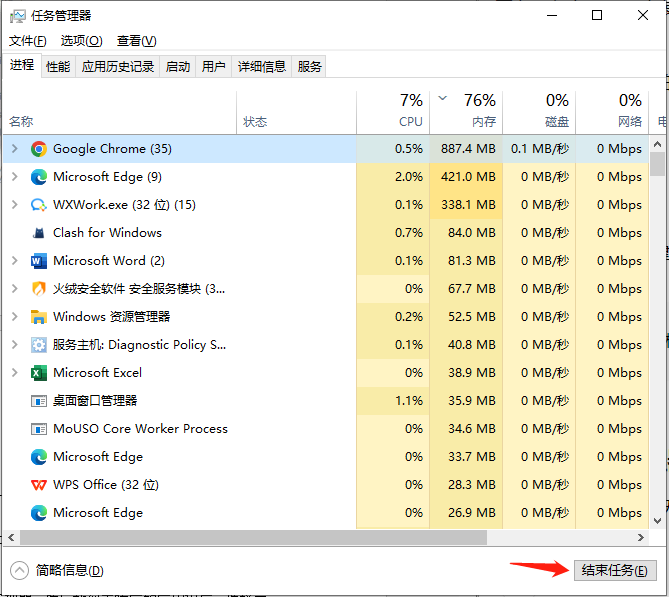Viewport: 669px width, 597px height.
Task: Expand the 火绒安全软件 process group
Action: pos(15,288)
